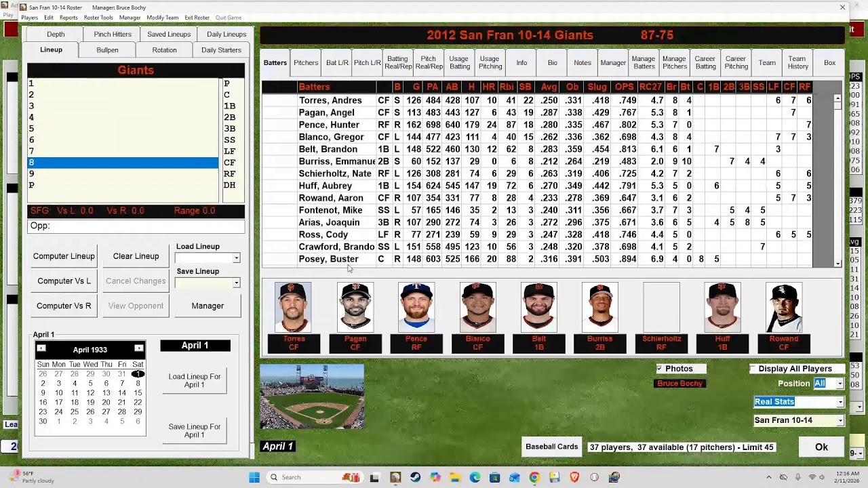Image resolution: width=868 pixels, height=488 pixels.
Task: Open Microsoft Store from the taskbar
Action: click(494, 477)
